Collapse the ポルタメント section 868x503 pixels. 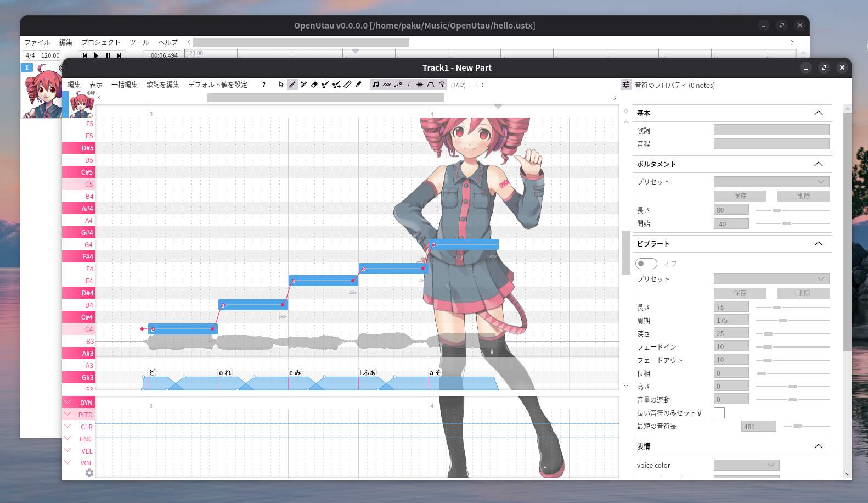pyautogui.click(x=818, y=164)
